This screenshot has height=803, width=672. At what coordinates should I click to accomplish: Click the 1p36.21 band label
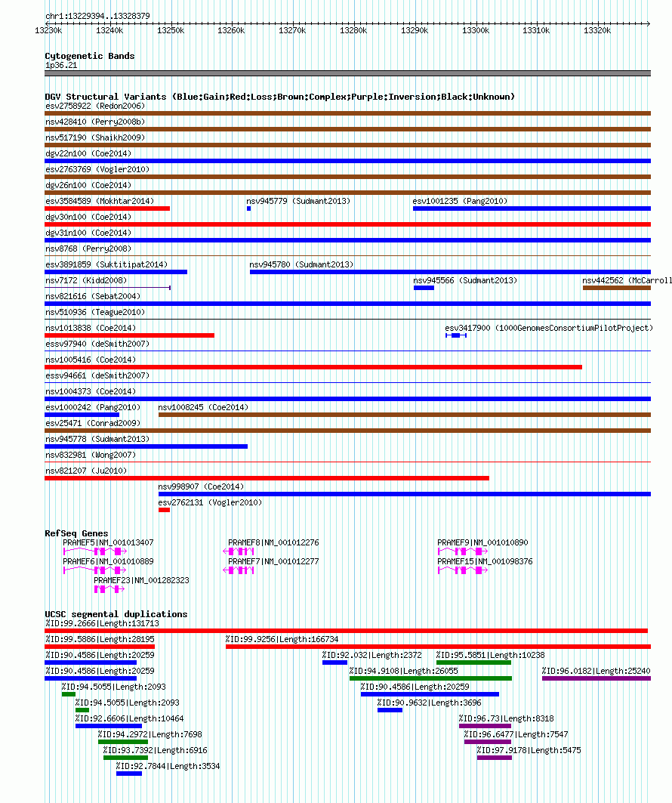click(61, 65)
